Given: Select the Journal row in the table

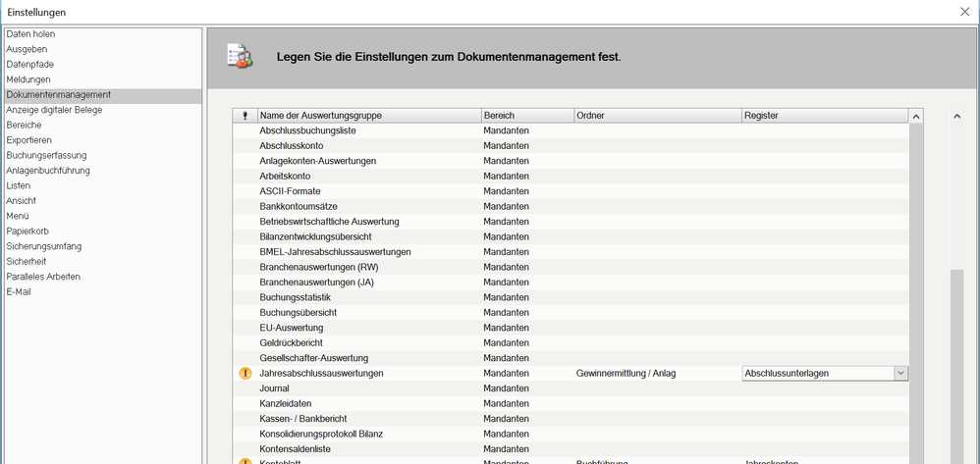Looking at the screenshot, I should (x=274, y=388).
